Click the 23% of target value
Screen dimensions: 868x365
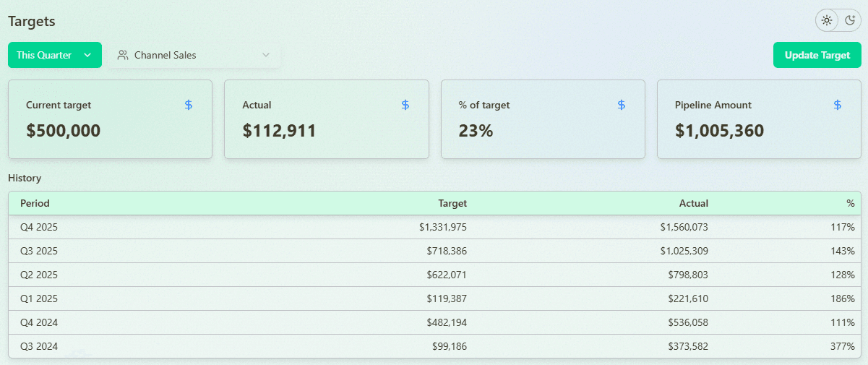pos(476,131)
